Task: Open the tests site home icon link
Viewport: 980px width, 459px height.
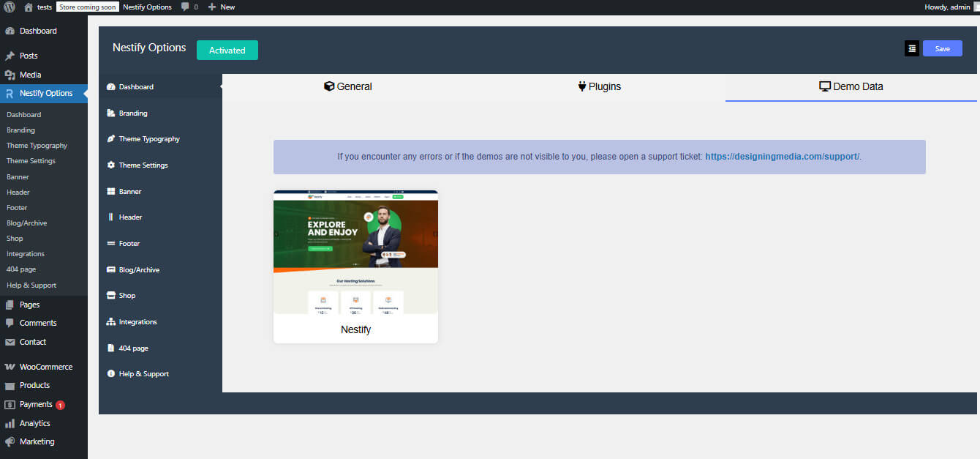Action: (29, 7)
